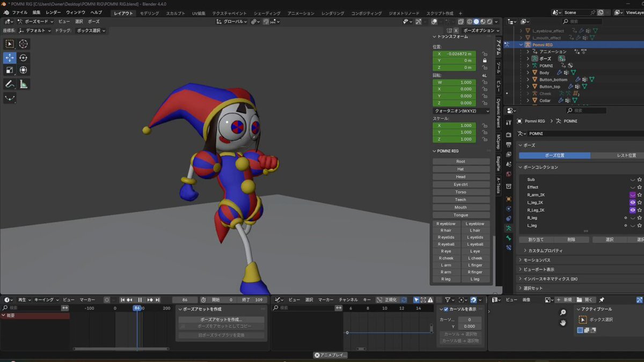644x362 pixels.
Task: Select the Scale tool in the toolbar
Action: [10, 70]
